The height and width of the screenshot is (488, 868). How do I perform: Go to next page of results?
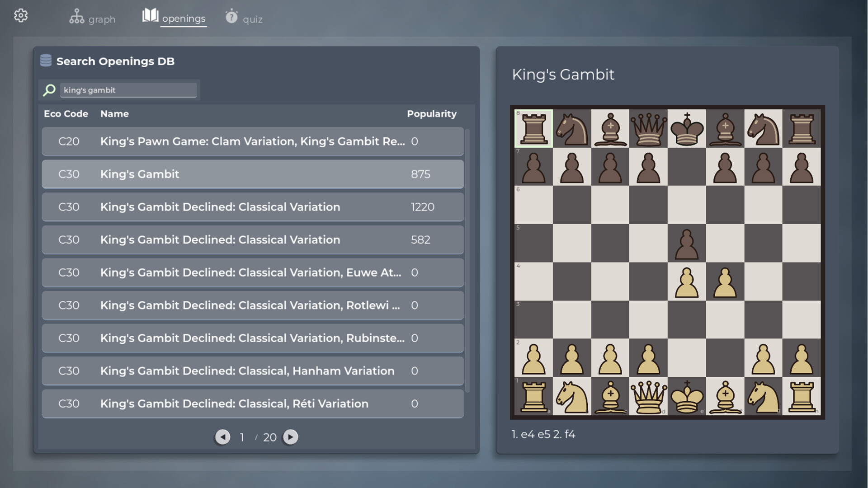coord(290,437)
